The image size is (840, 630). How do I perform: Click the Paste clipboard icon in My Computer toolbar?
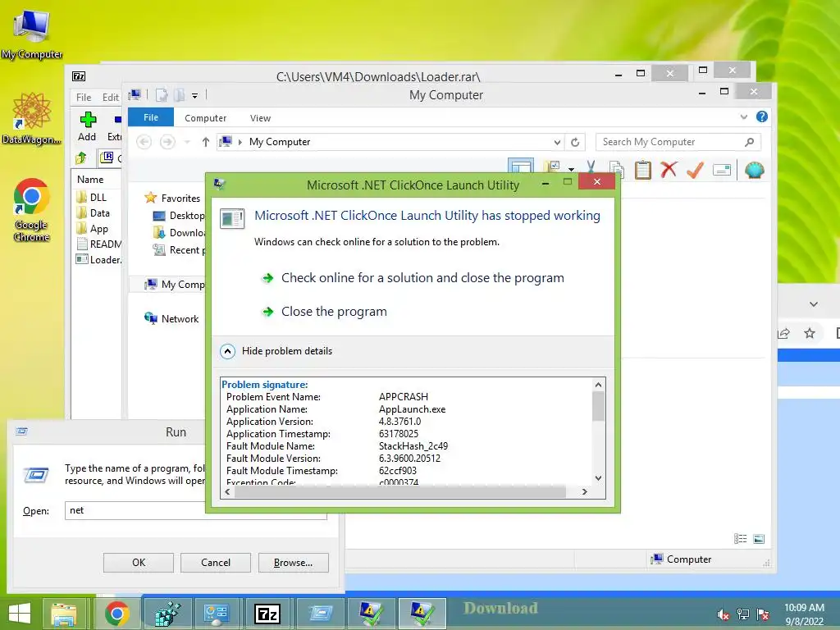642,171
